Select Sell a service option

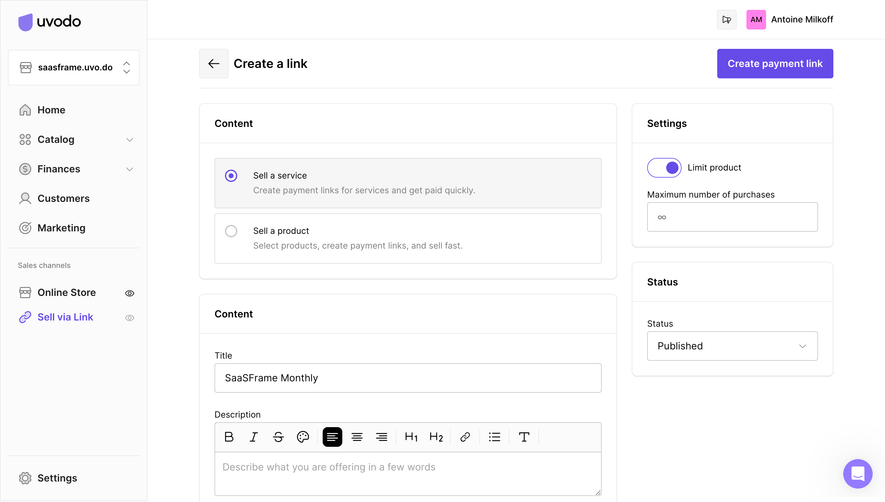408,183
